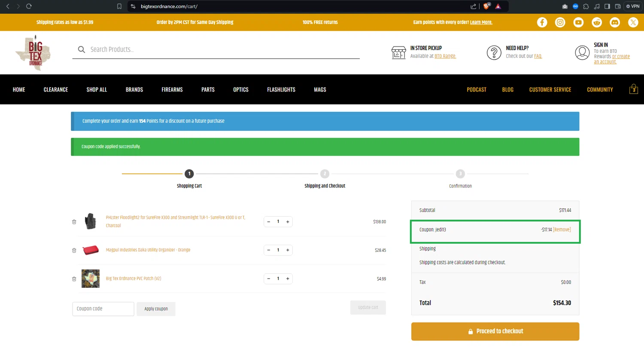Click the search magnifying glass icon
This screenshot has height=347, width=644.
pos(82,50)
